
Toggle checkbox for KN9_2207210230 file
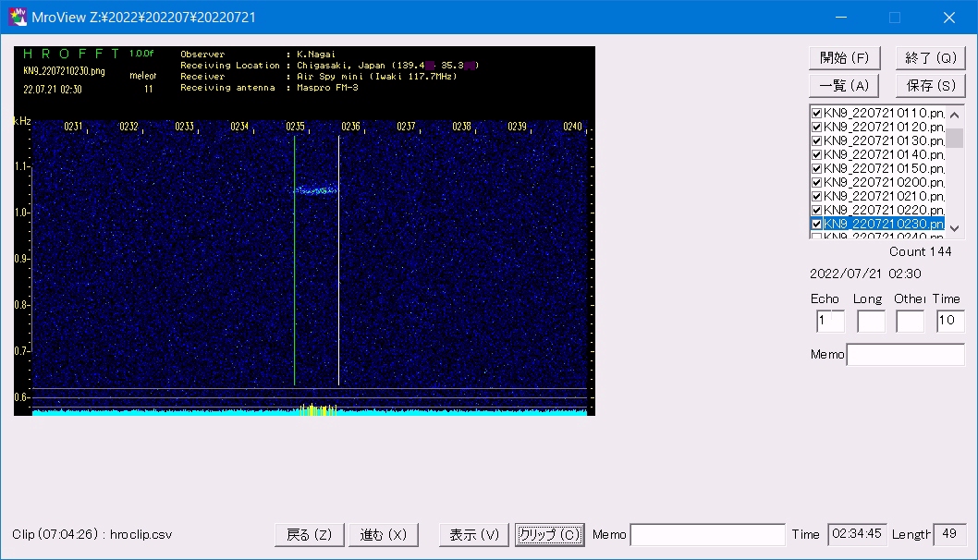816,224
